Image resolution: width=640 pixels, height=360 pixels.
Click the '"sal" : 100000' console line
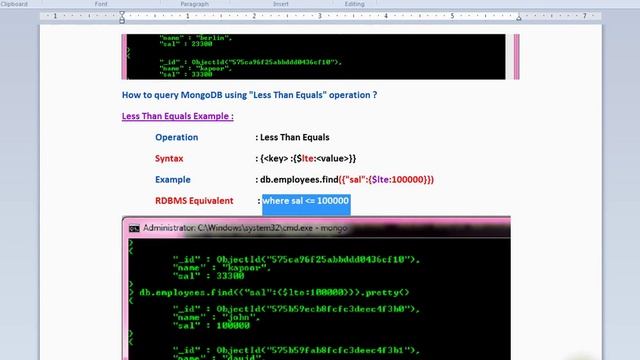(x=211, y=325)
